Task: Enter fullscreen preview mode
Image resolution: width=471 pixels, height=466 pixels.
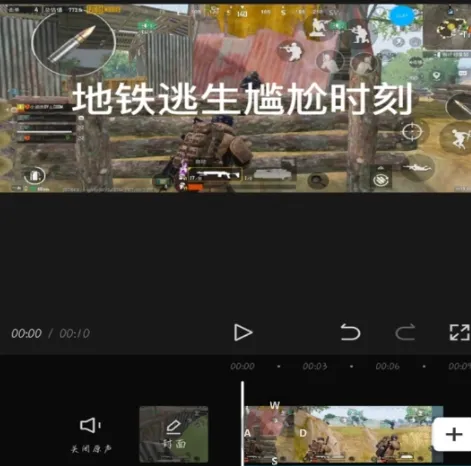Action: (459, 332)
